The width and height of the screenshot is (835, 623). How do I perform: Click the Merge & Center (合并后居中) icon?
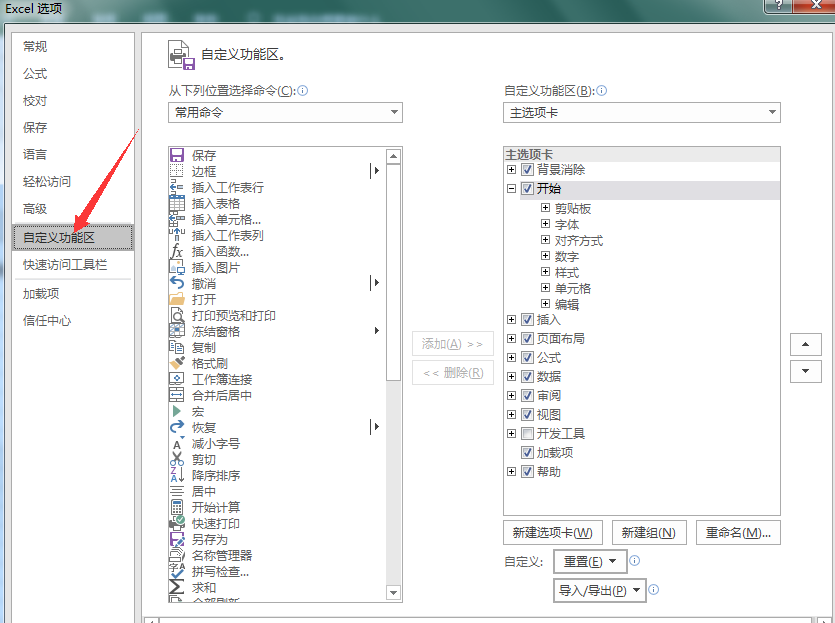[x=177, y=395]
